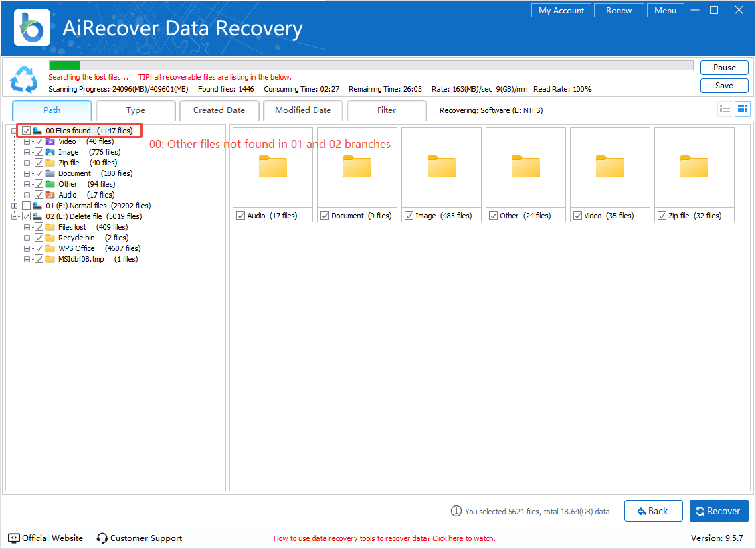Open the how-to-recover tutorial link
This screenshot has height=549, width=756.
384,538
